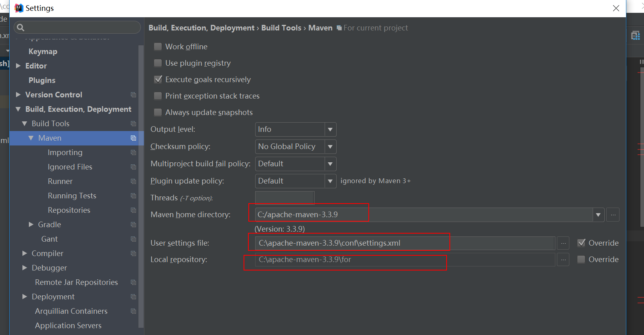Expand the Gradle tree node
The image size is (644, 335).
(x=31, y=224)
